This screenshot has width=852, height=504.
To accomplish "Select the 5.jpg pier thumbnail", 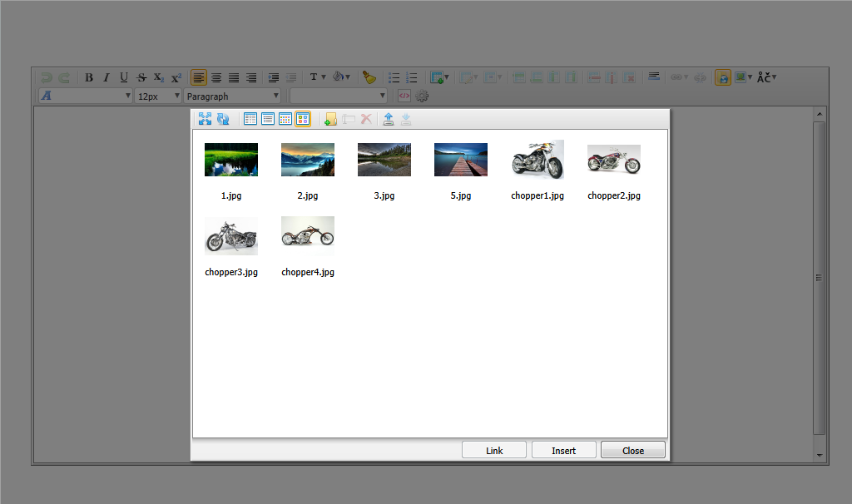I will (x=461, y=160).
